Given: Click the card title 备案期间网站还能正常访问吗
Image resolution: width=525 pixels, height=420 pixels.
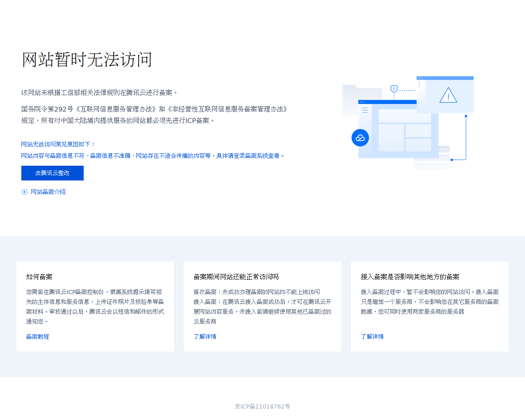Looking at the screenshot, I should (236, 277).
